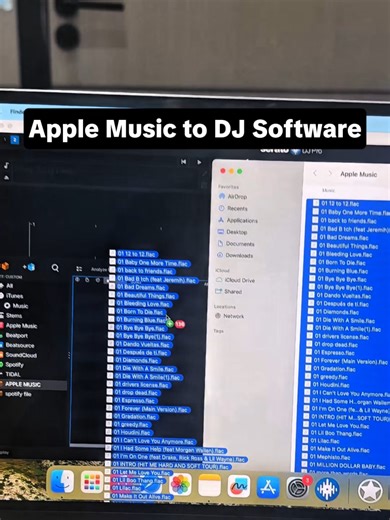
Task: Open Documents in the Finder sidebar
Action: point(236,244)
